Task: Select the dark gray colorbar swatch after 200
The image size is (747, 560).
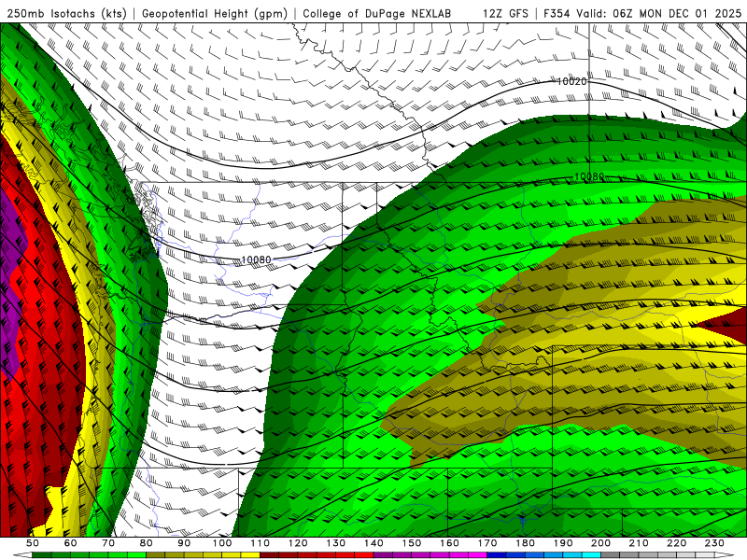Action: click(611, 555)
